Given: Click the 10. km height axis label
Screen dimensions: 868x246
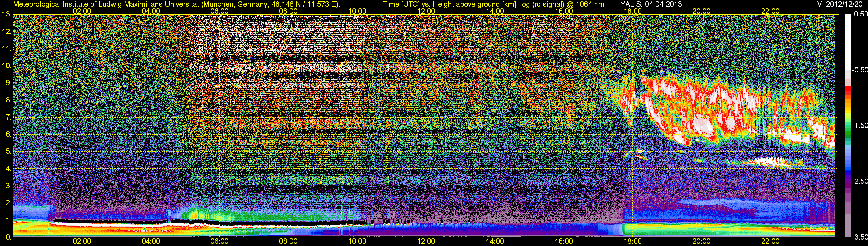Looking at the screenshot, I should click(6, 66).
